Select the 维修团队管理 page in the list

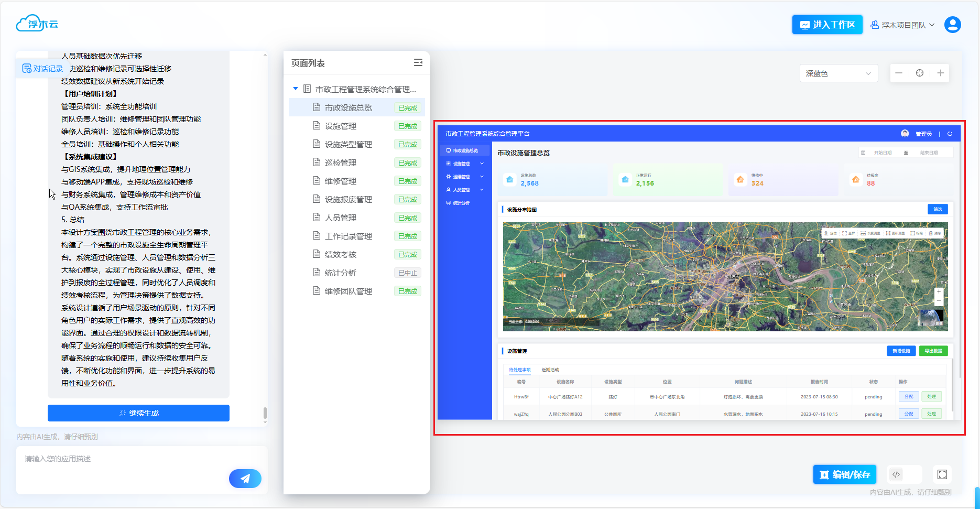349,291
